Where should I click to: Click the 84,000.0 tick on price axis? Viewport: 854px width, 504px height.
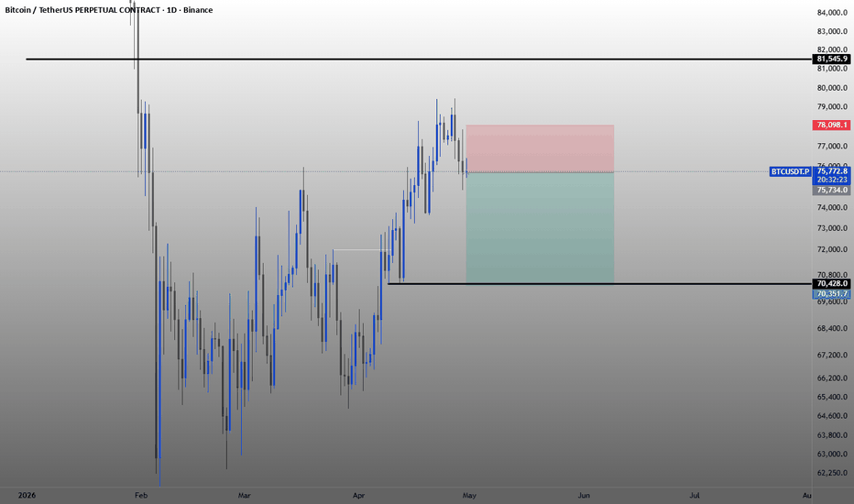tap(832, 13)
